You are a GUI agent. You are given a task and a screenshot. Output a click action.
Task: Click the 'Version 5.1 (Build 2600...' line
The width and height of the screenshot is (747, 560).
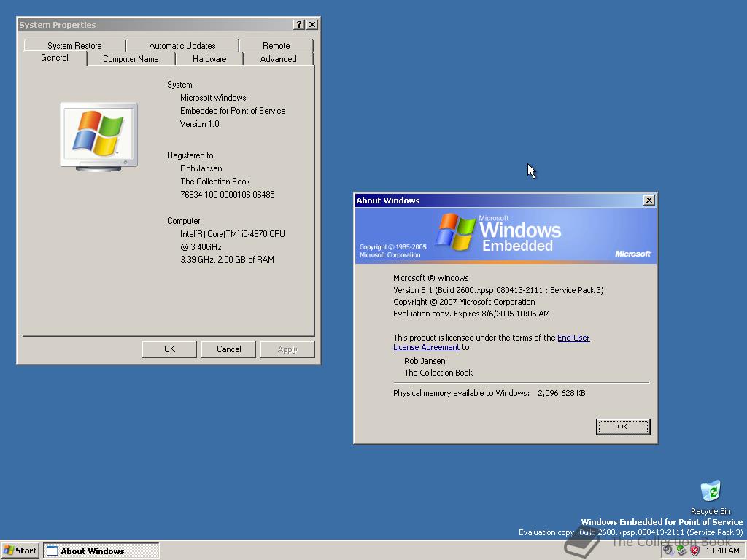(498, 290)
